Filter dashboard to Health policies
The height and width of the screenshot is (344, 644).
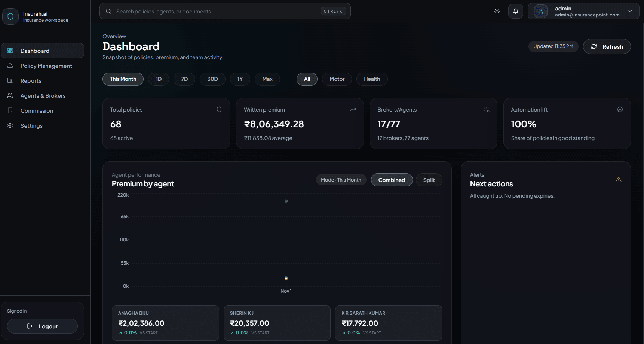(372, 79)
